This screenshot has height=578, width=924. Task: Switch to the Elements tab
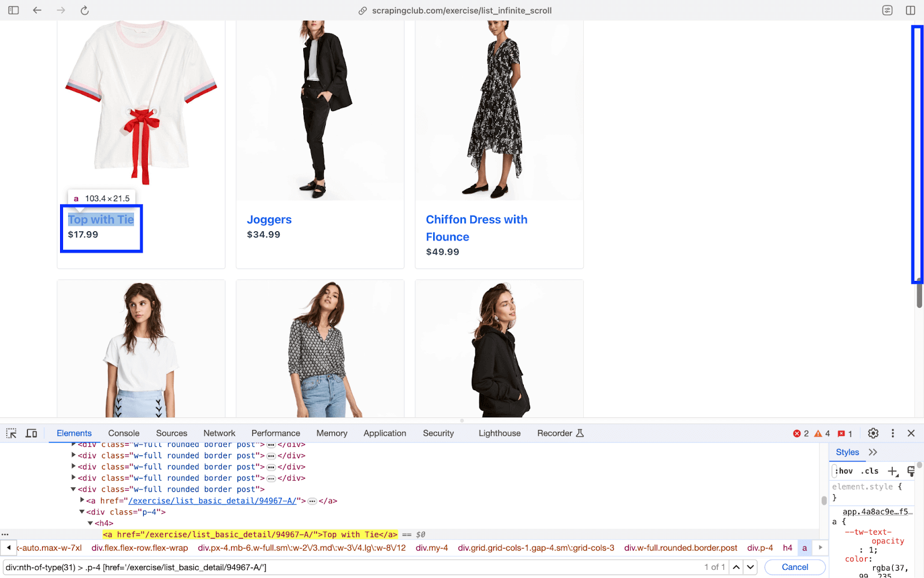(x=74, y=433)
